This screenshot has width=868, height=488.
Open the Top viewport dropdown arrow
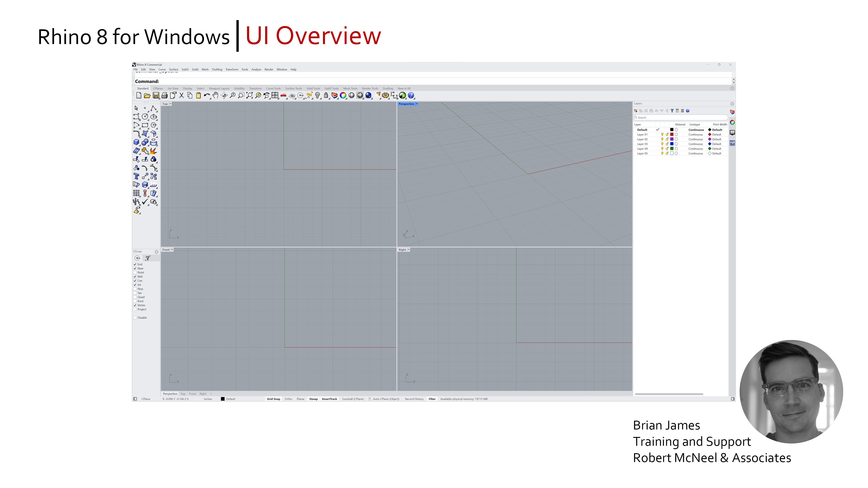[170, 104]
